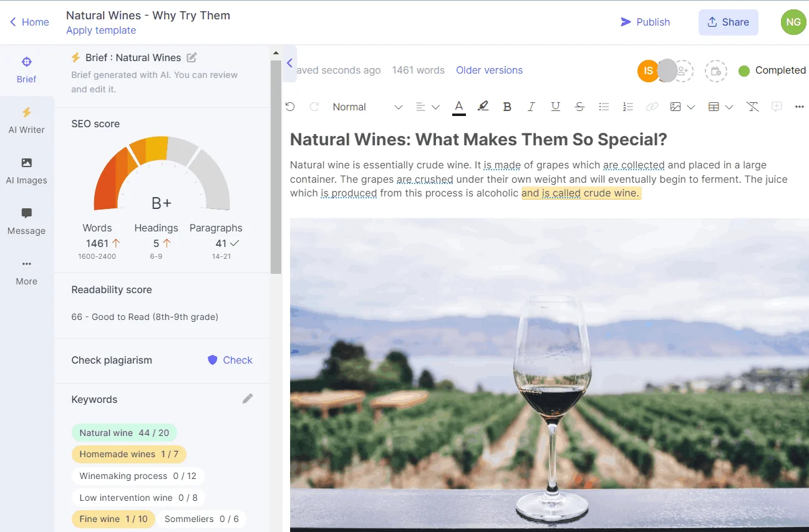Click the Bold formatting icon
Screen dimensions: 809x532
click(507, 107)
